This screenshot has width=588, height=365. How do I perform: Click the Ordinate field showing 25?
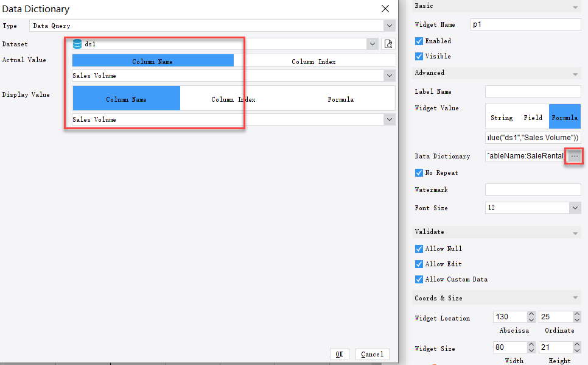coord(556,317)
